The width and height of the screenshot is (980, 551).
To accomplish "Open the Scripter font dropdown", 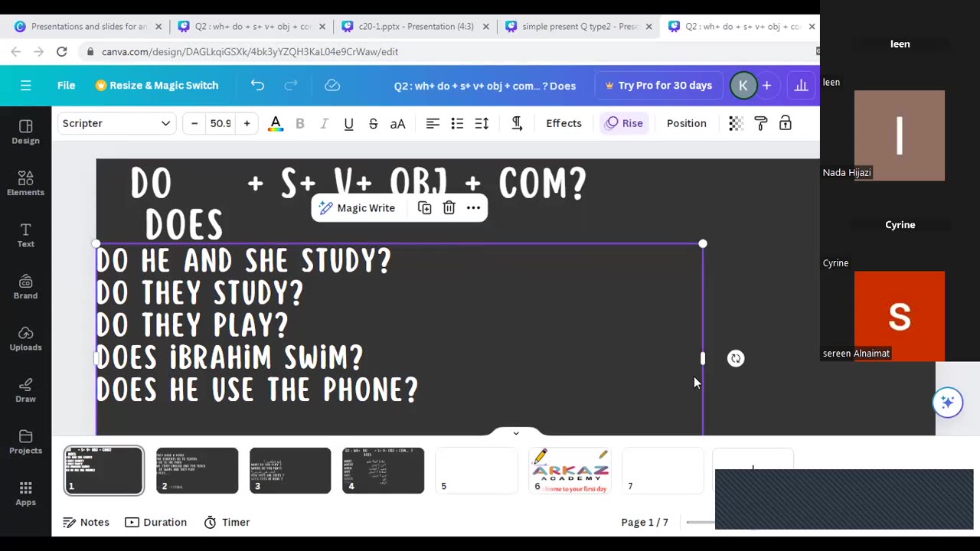I will (116, 123).
